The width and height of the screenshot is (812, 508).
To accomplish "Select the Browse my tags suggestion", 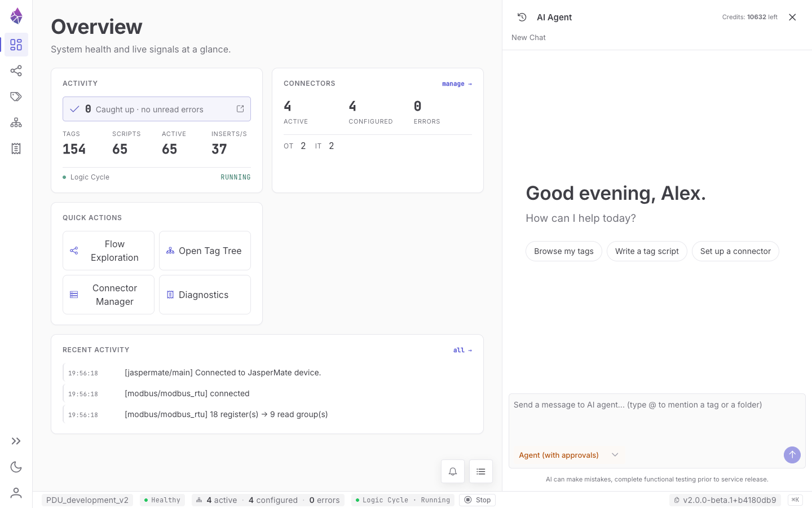I will pyautogui.click(x=564, y=251).
